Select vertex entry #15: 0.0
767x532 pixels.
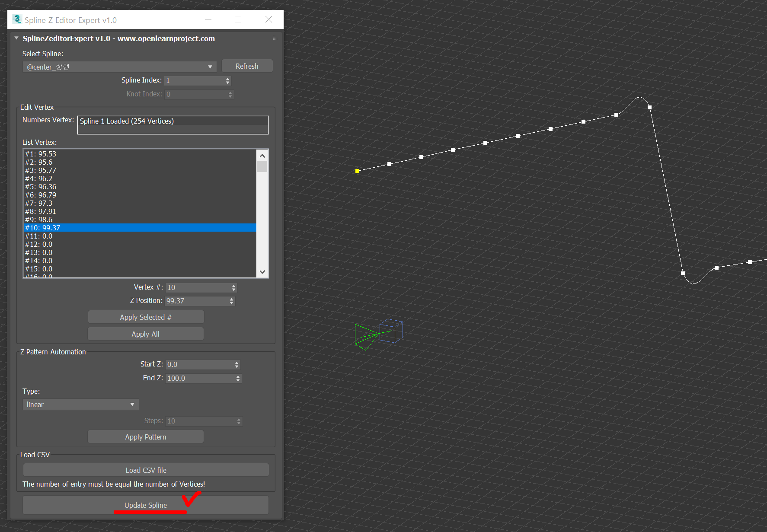(140, 269)
